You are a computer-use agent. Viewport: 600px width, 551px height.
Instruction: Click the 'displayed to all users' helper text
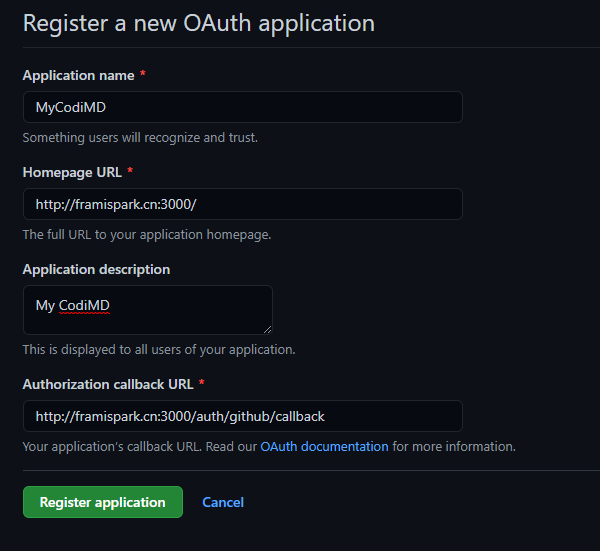pos(159,349)
